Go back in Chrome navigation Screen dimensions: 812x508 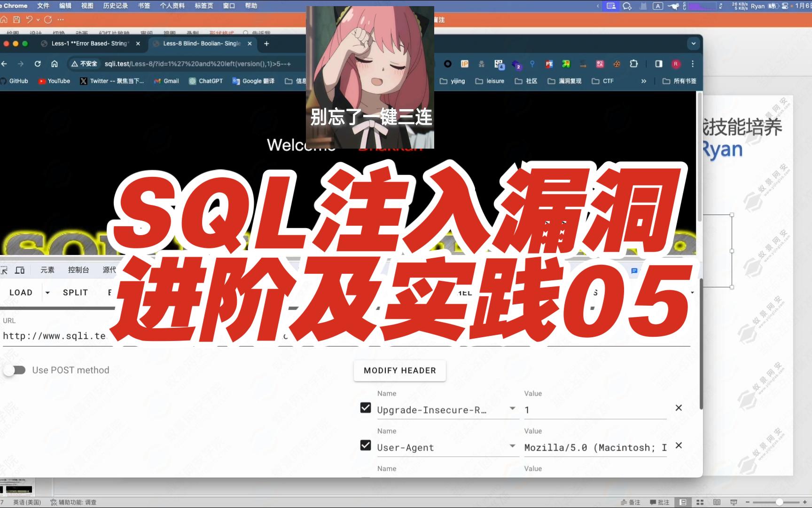4,64
